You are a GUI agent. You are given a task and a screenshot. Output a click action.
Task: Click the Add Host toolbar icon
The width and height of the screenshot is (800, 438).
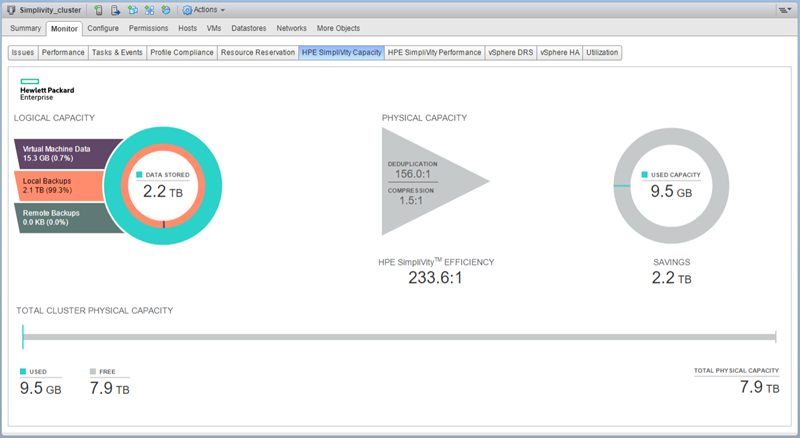tap(99, 9)
